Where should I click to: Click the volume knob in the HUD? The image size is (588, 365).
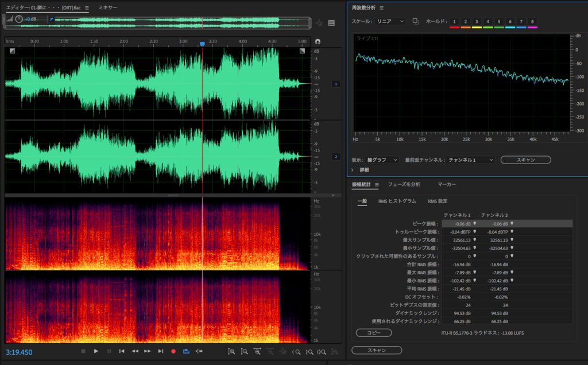click(x=19, y=19)
